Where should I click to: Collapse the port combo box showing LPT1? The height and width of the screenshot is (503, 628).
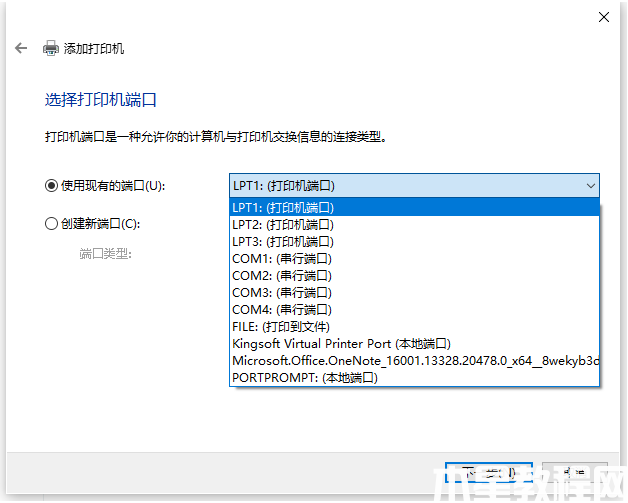click(x=414, y=185)
